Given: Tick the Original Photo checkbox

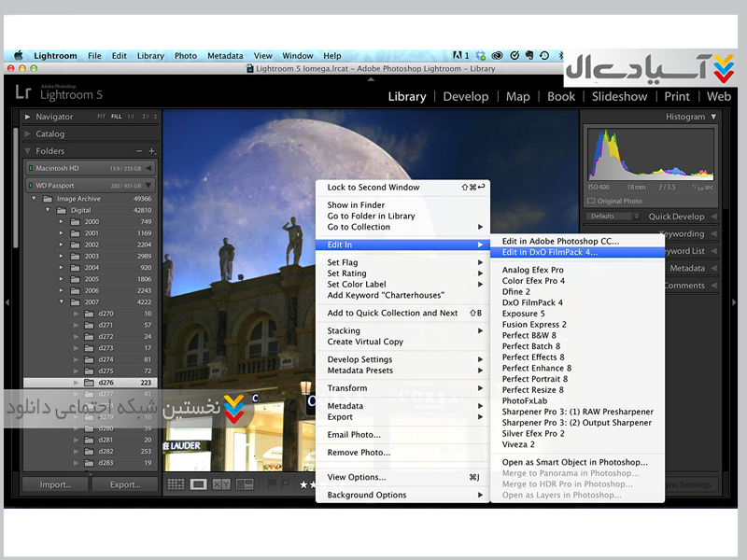Looking at the screenshot, I should [x=591, y=201].
